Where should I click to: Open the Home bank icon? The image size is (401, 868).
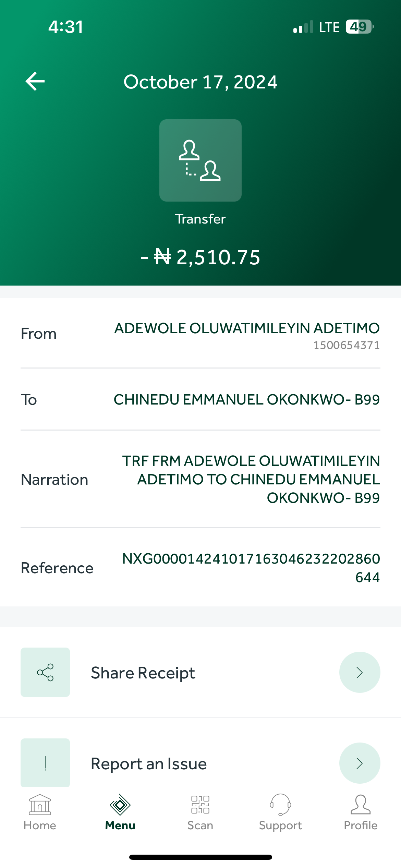point(40,805)
